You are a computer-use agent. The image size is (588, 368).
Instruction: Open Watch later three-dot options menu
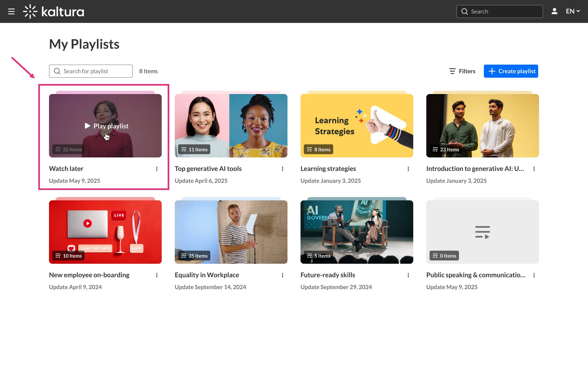coord(157,169)
